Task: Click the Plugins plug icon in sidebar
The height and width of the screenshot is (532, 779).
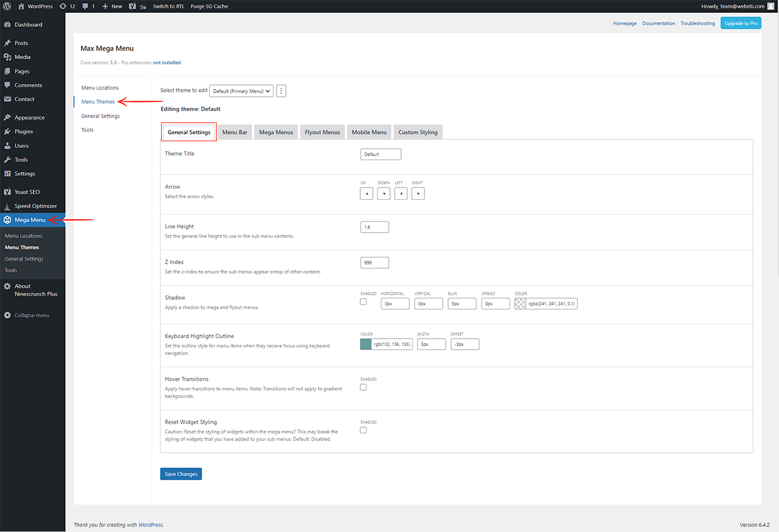Action: (x=8, y=131)
